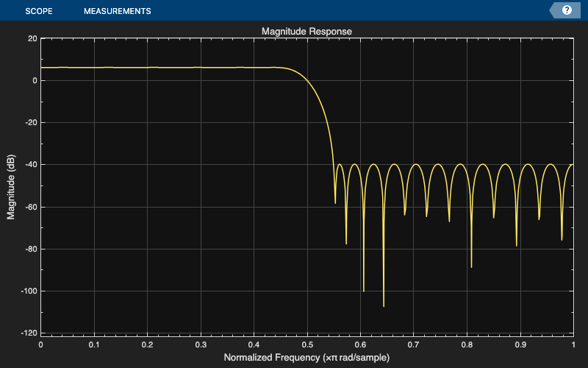588x368 pixels.
Task: Select the SCOPE tab
Action: (x=39, y=11)
